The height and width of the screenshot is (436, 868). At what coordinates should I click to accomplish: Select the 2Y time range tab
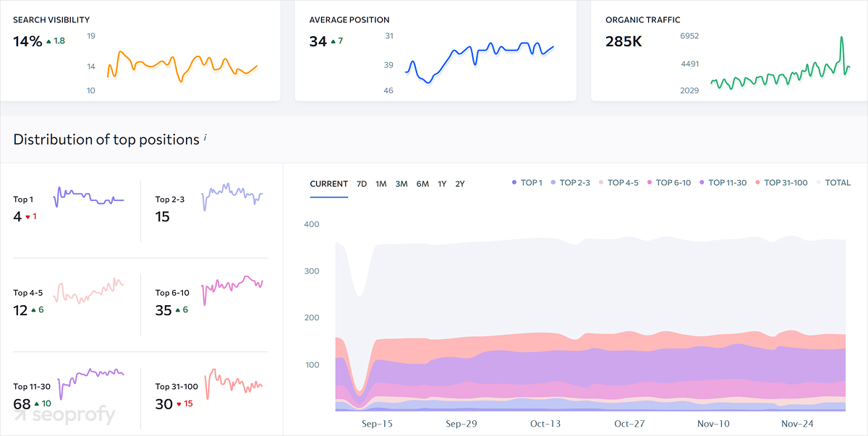[459, 184]
